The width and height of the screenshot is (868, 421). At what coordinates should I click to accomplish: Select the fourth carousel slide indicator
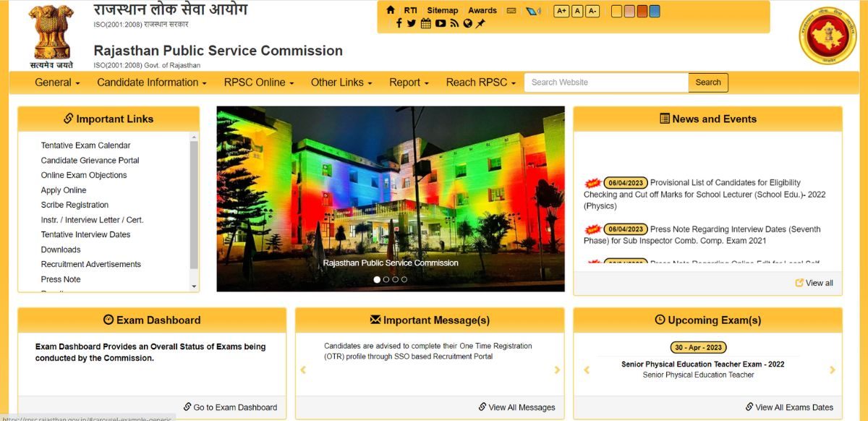[x=404, y=279]
